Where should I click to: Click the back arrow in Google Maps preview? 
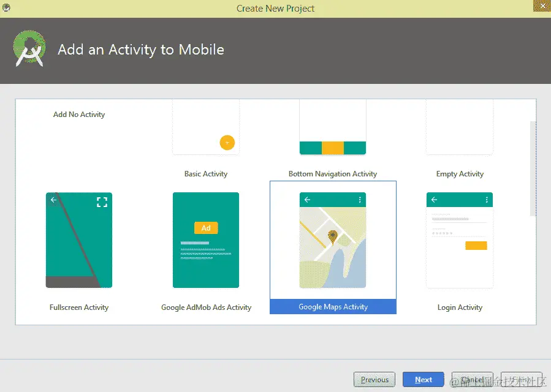(308, 200)
